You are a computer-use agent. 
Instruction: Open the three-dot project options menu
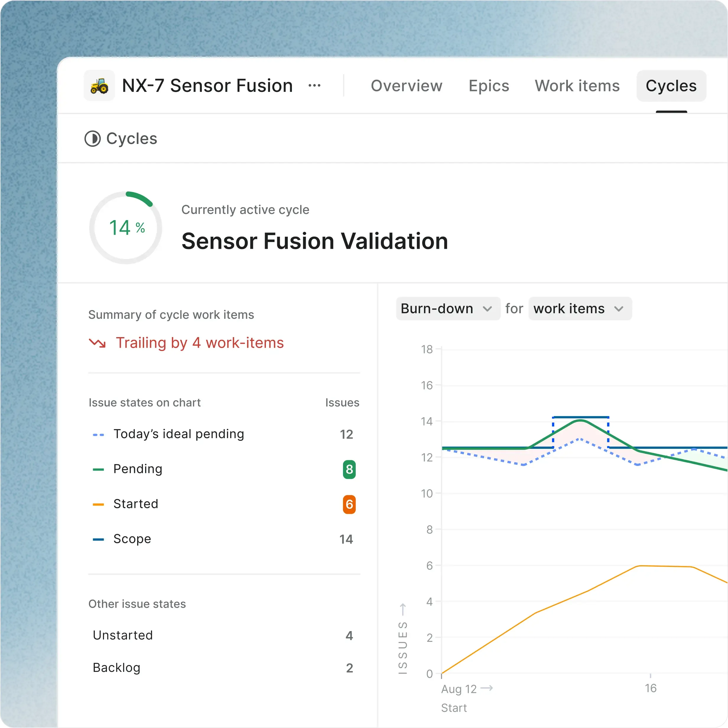click(314, 86)
